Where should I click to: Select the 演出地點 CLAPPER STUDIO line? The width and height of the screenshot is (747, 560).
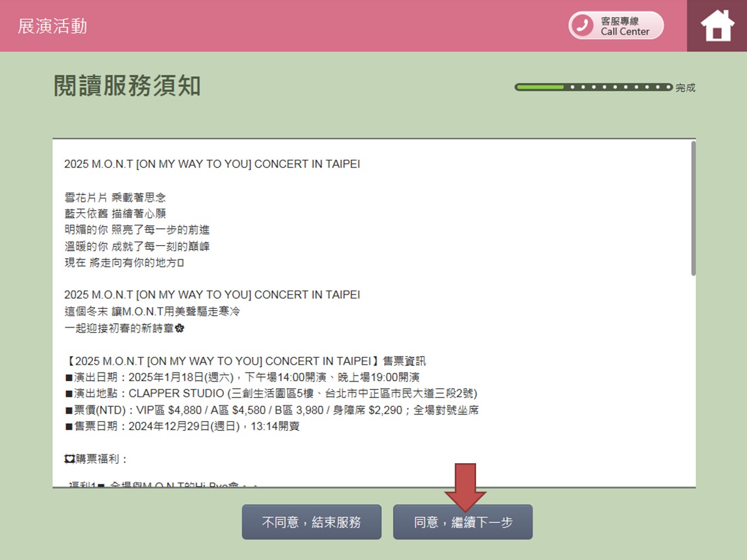[271, 394]
